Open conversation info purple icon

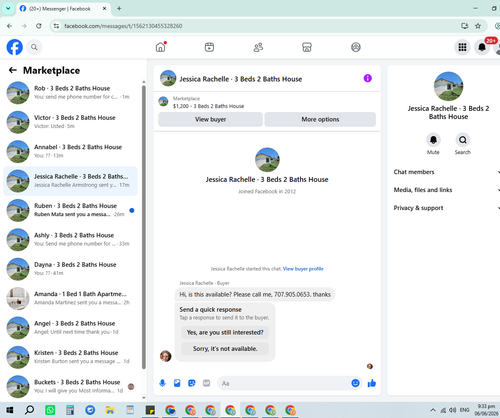click(368, 78)
